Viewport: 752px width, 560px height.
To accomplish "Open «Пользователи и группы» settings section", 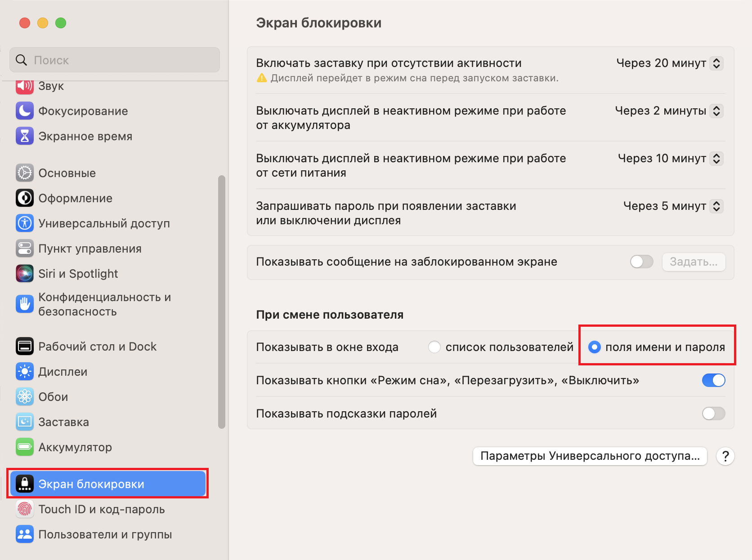I will pos(105,534).
